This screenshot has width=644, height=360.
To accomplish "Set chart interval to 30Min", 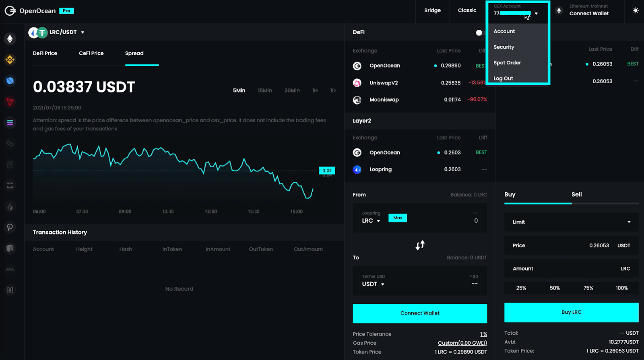I will [x=292, y=91].
